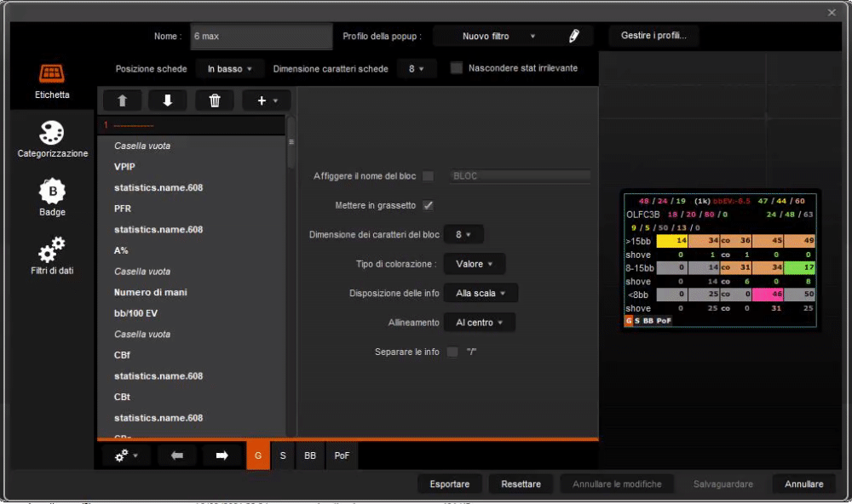
Task: Click the stats list scrollbar
Action: (x=291, y=142)
